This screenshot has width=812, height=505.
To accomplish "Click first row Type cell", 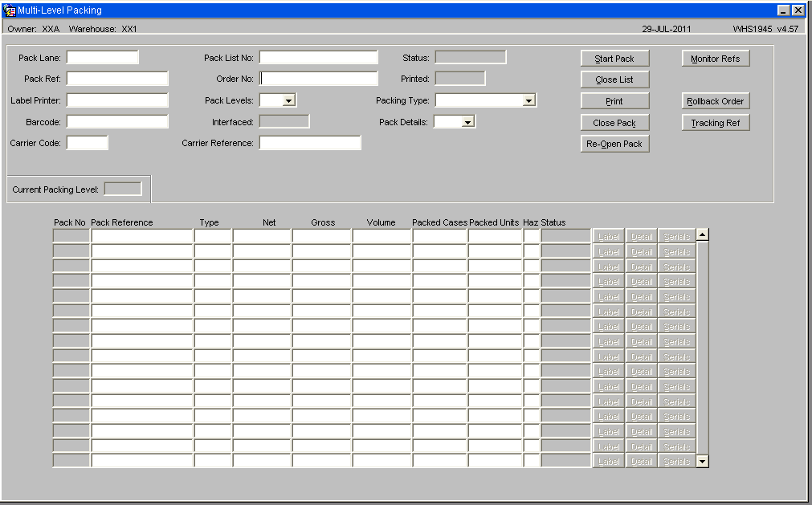I will [x=213, y=237].
